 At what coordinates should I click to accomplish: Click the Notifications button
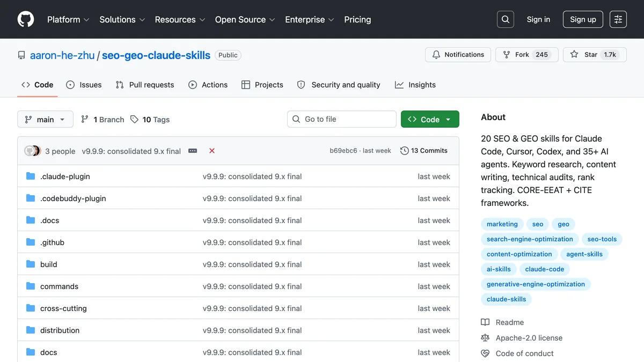pyautogui.click(x=458, y=55)
